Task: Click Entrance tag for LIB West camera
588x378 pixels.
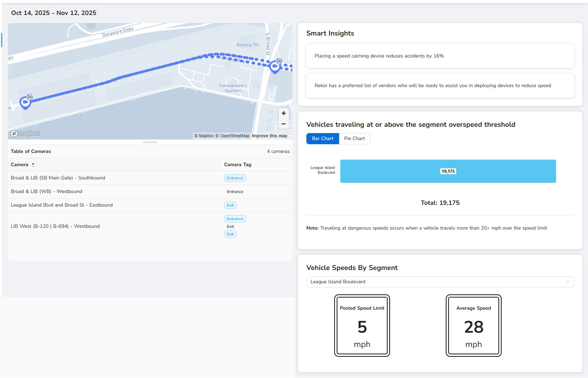Action: point(235,219)
